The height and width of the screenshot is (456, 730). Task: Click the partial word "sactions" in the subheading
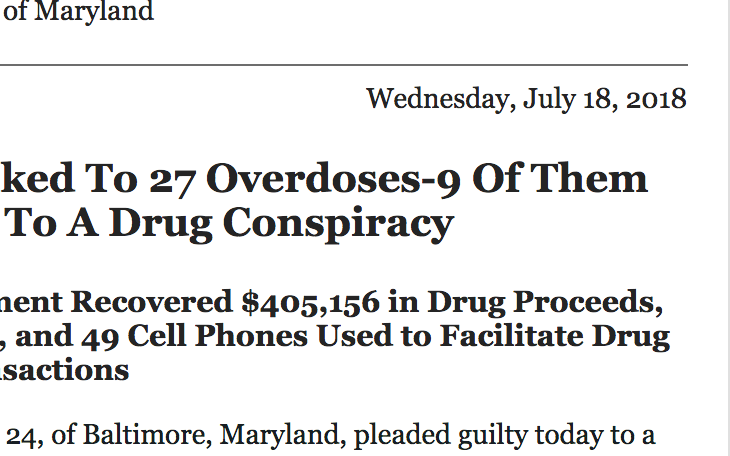click(x=65, y=370)
